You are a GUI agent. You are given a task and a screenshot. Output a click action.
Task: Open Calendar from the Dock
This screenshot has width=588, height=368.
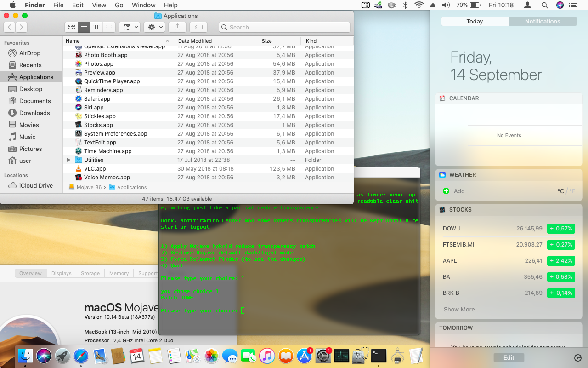(136, 356)
